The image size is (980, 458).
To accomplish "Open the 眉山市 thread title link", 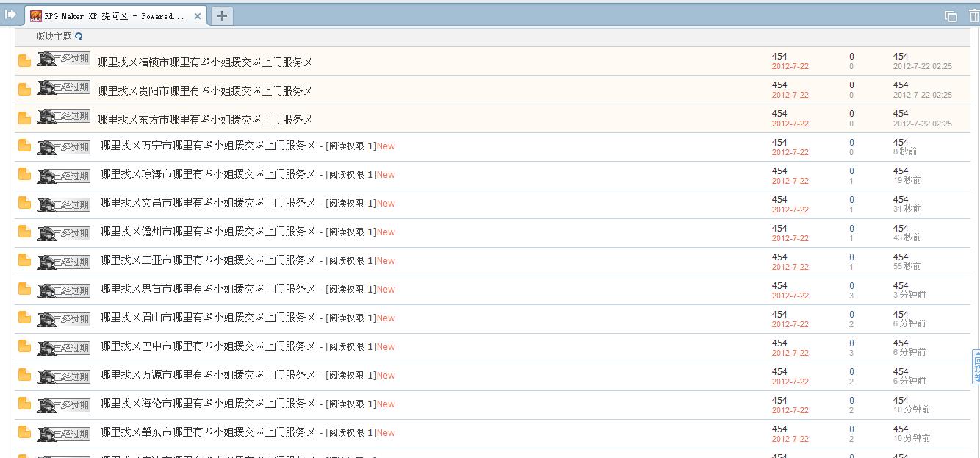I will (208, 318).
